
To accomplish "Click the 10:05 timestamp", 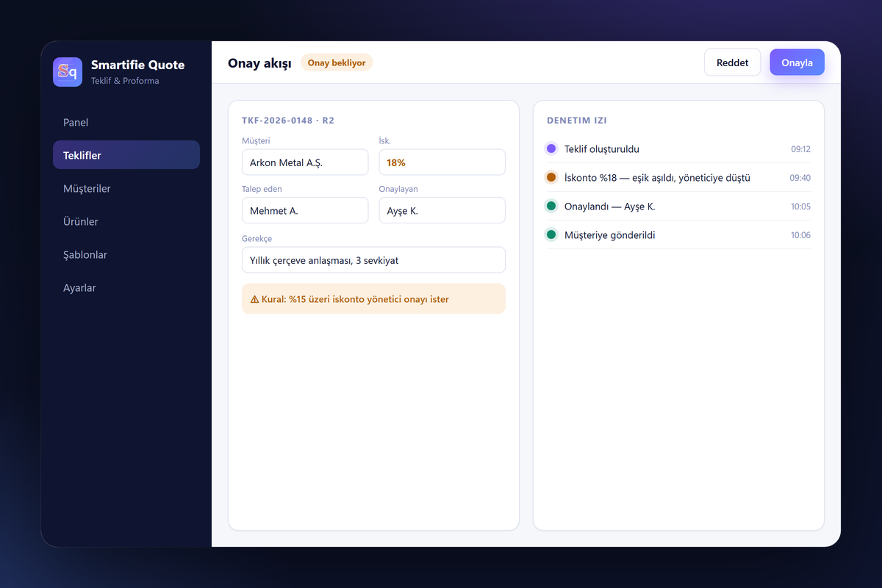I will point(800,207).
